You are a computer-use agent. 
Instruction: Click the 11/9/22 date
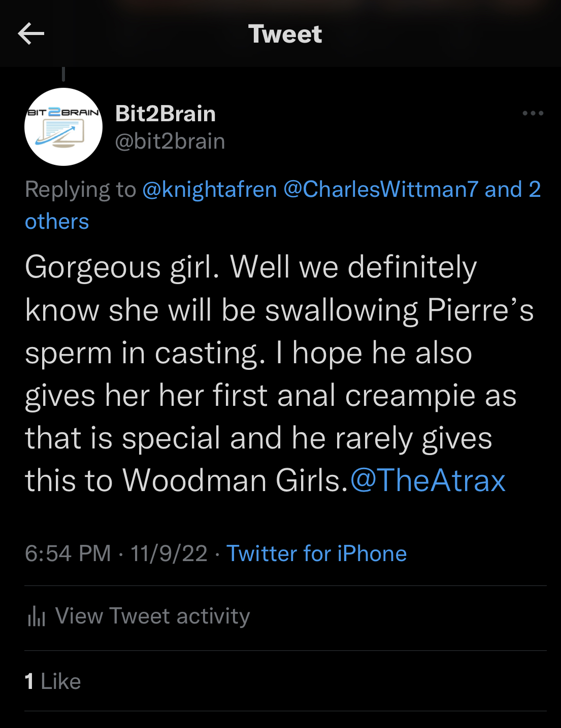click(x=169, y=553)
